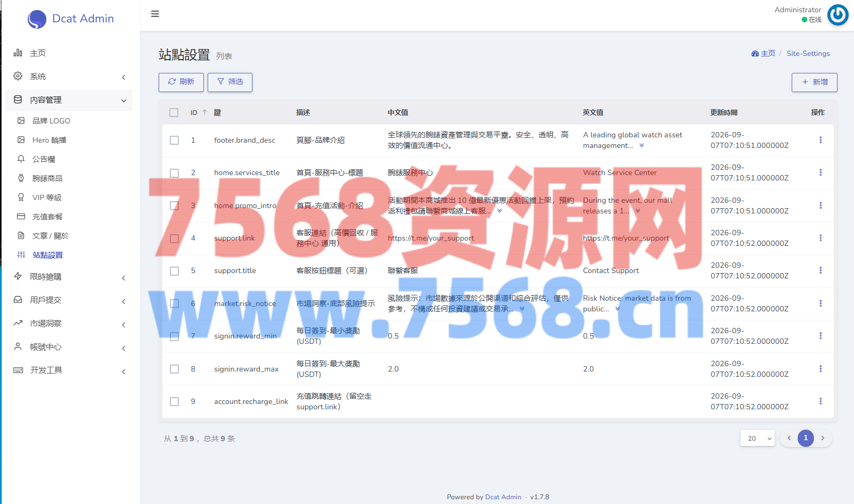Tick the checkbox for account.recharge_link row
The width and height of the screenshot is (854, 504).
[174, 401]
